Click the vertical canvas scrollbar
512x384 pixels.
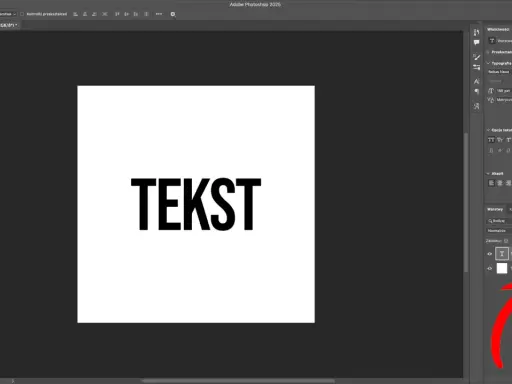(466, 202)
